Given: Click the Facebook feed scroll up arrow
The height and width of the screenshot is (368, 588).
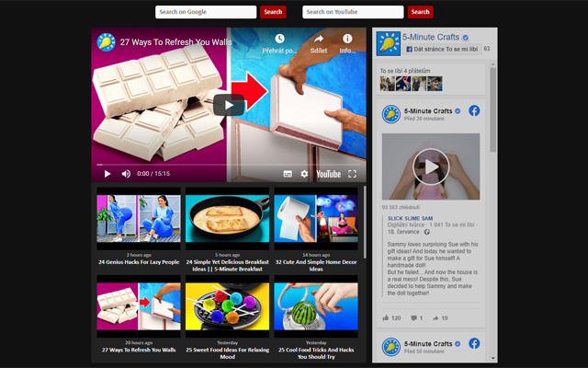Looking at the screenshot, I should 492,64.
